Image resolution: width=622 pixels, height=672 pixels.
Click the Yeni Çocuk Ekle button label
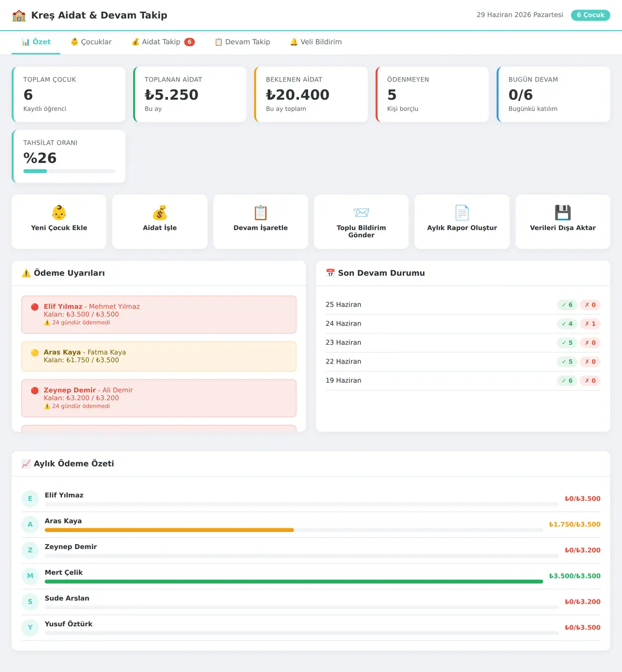click(x=59, y=228)
